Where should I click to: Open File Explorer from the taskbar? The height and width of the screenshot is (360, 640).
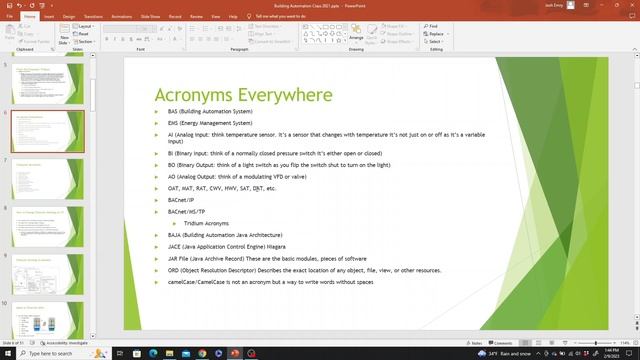pos(169,353)
